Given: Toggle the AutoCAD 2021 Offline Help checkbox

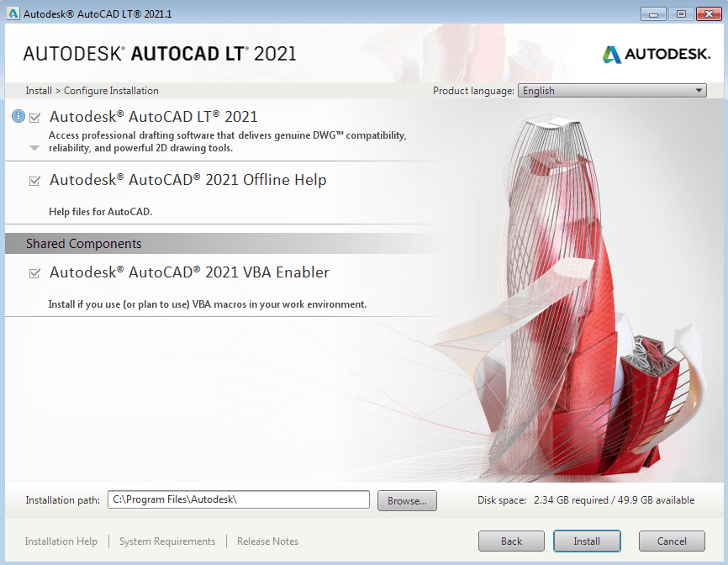Looking at the screenshot, I should 34,181.
